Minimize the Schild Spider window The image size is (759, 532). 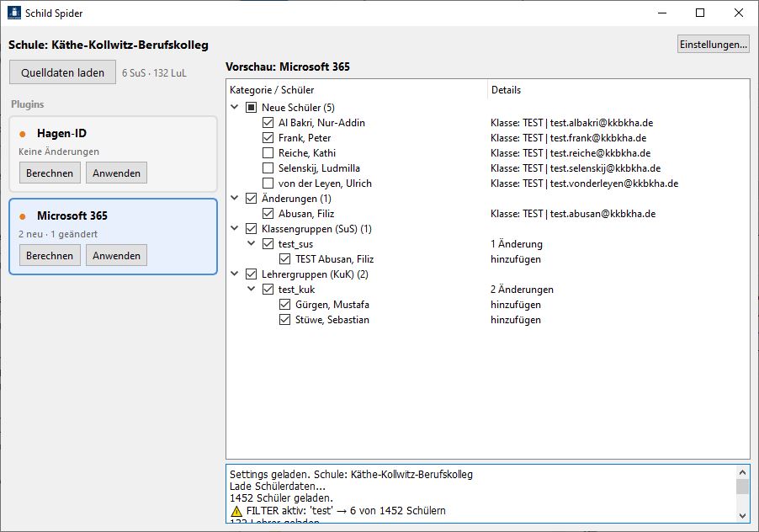point(662,13)
